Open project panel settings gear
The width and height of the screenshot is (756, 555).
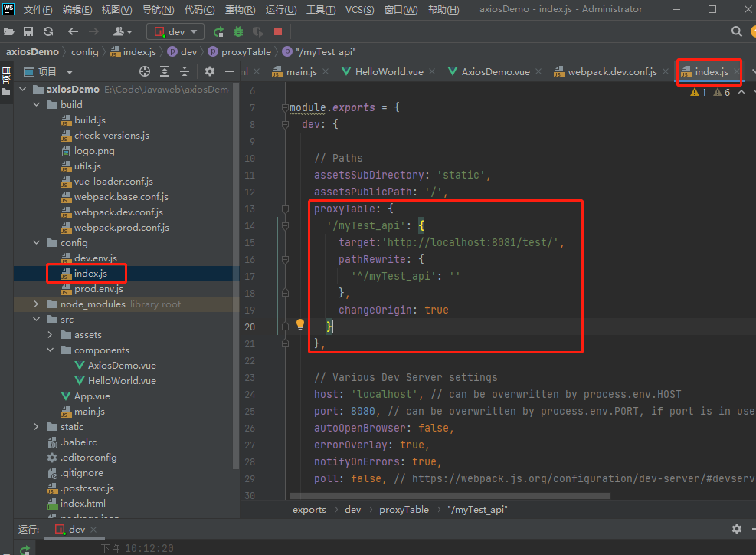[209, 71]
